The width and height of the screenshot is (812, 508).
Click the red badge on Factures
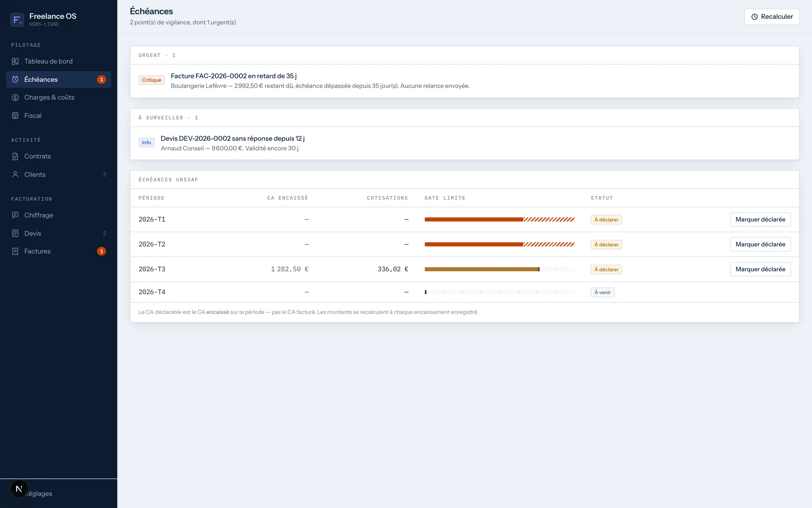point(101,251)
